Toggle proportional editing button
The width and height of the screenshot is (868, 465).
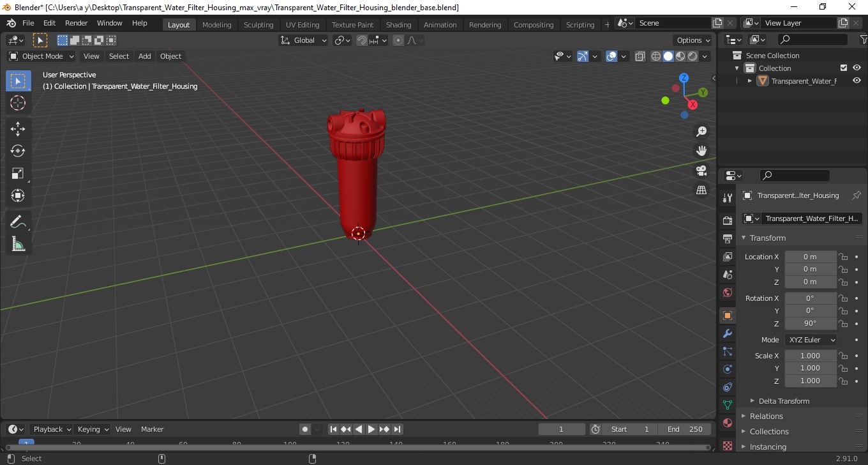pos(398,40)
